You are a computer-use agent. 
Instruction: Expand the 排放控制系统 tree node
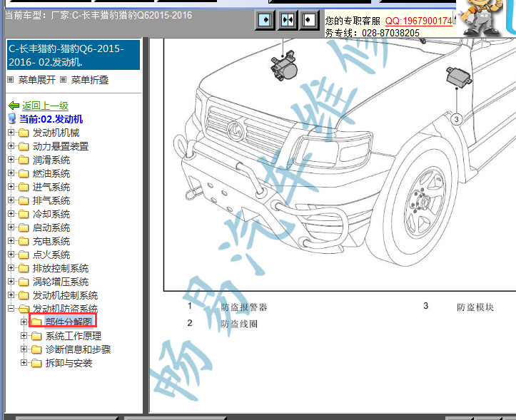pyautogui.click(x=11, y=268)
